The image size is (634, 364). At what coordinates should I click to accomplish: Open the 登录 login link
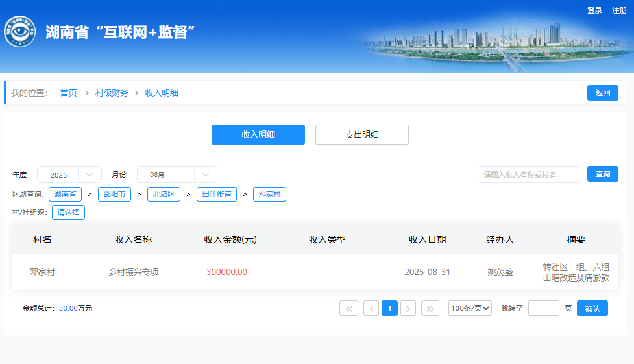point(594,10)
